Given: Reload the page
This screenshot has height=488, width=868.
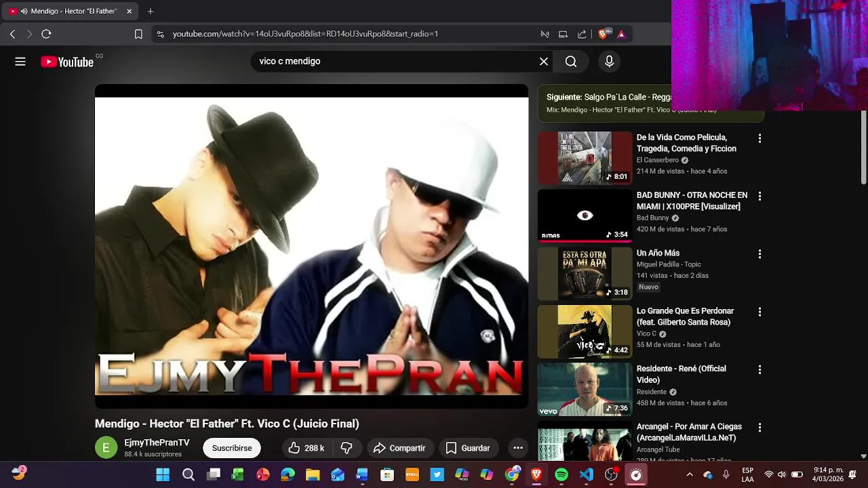Looking at the screenshot, I should pyautogui.click(x=46, y=34).
